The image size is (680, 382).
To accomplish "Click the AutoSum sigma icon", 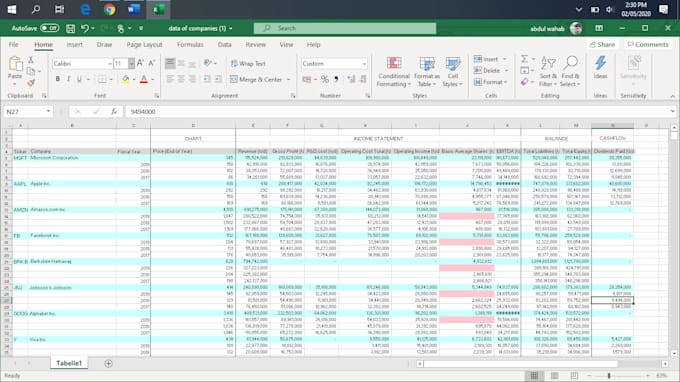I will point(524,59).
